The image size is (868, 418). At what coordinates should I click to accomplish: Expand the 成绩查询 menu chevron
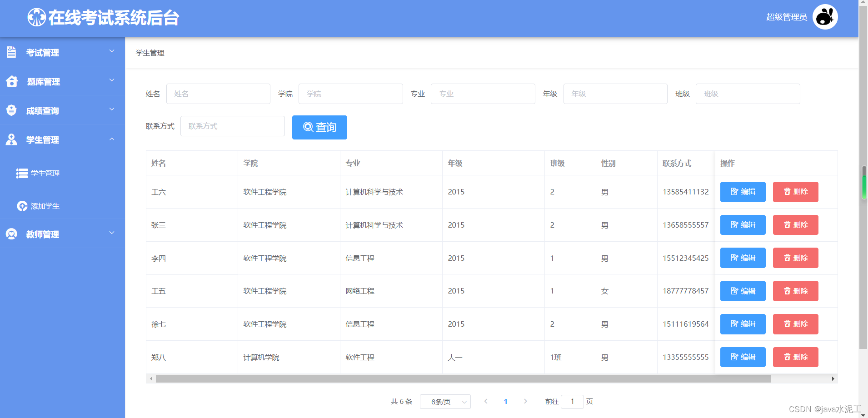[x=112, y=109]
